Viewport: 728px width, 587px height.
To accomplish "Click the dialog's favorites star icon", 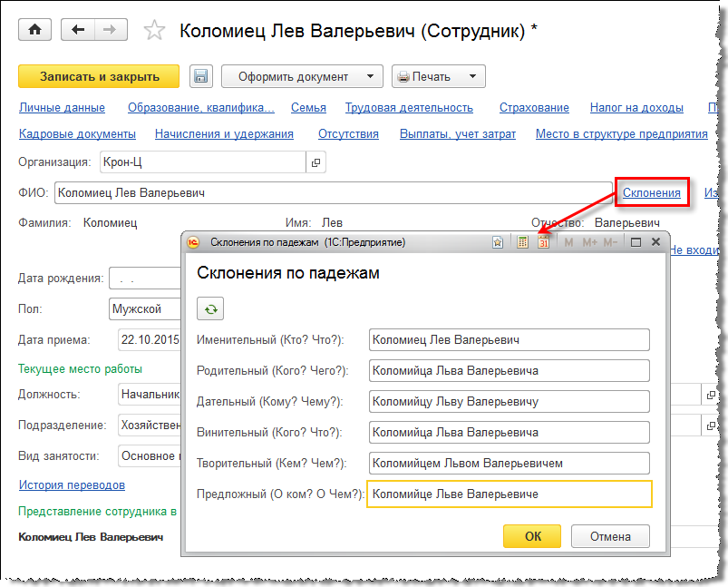I will click(x=497, y=242).
